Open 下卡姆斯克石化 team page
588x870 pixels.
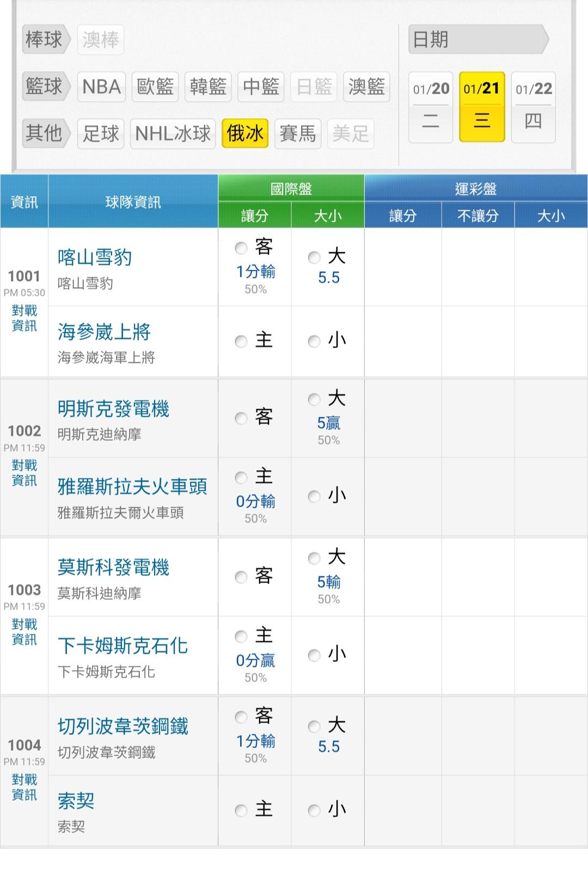[122, 646]
